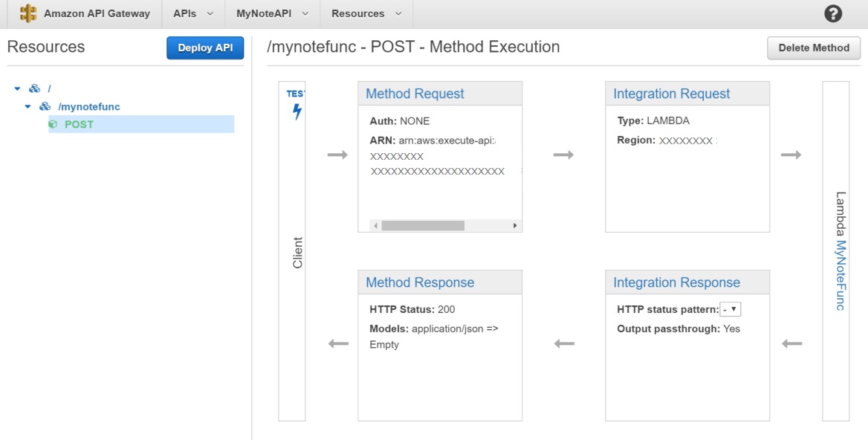Open the MyNoteFunc Lambda function link

[841, 275]
